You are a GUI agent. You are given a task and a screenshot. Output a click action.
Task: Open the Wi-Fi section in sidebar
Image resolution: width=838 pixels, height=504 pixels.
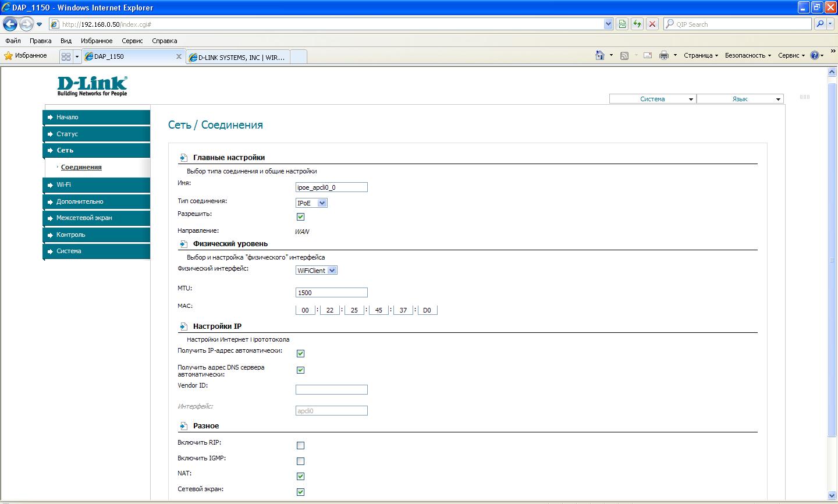tap(63, 184)
